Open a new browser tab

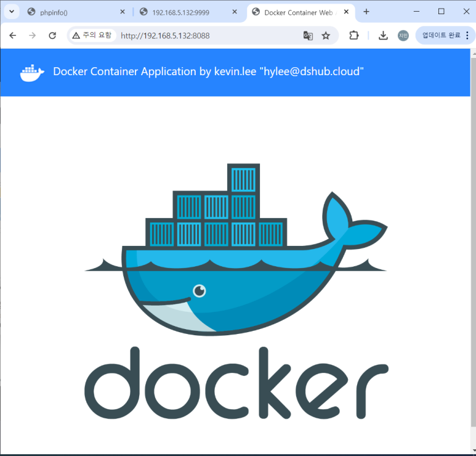pyautogui.click(x=366, y=12)
